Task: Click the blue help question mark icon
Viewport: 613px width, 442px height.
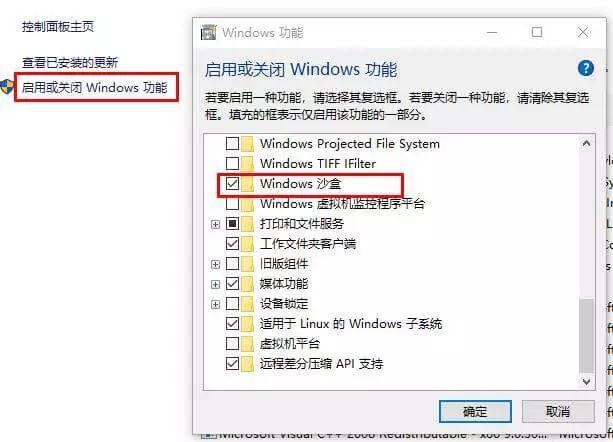Action: tap(586, 68)
